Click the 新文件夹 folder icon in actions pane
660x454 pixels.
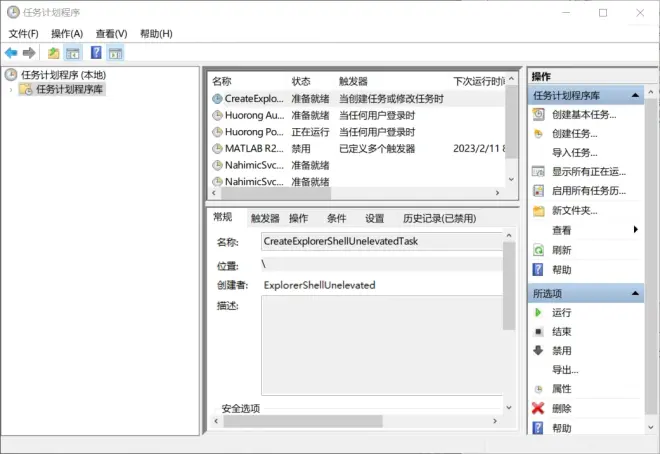(538, 211)
